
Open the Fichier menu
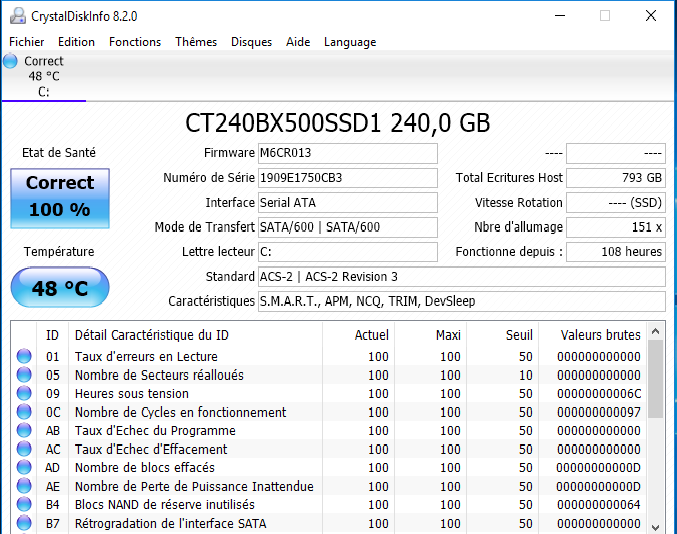click(x=27, y=42)
